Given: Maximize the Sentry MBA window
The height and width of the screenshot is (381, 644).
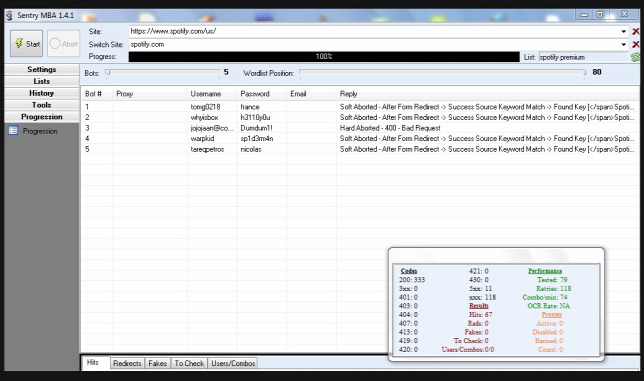Looking at the screenshot, I should click(x=600, y=15).
